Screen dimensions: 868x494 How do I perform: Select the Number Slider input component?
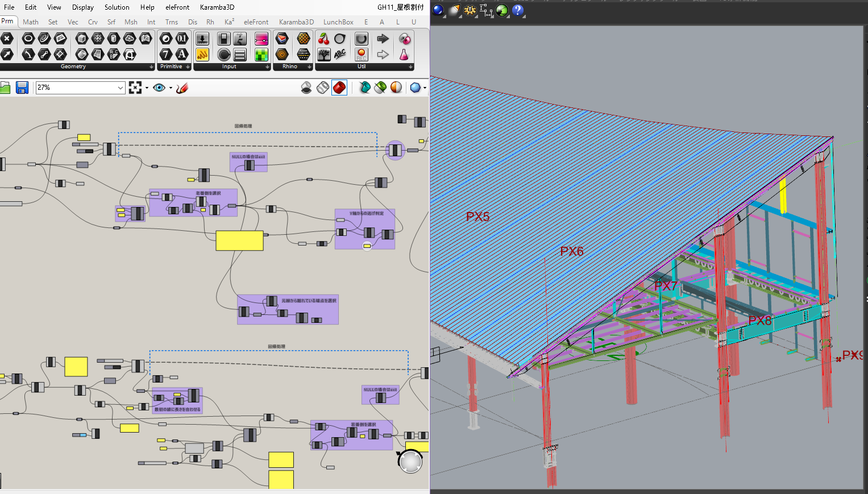[x=202, y=39]
